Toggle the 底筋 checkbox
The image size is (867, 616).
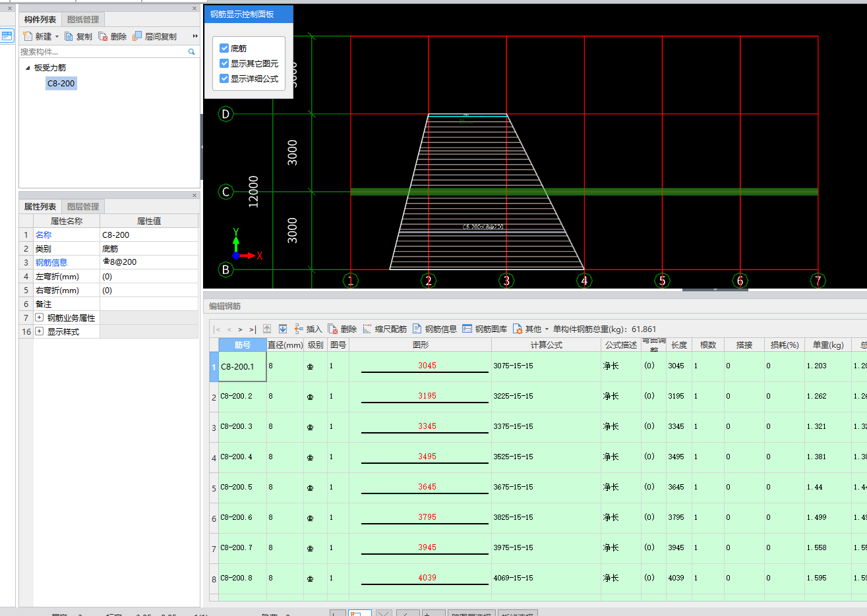tap(224, 48)
